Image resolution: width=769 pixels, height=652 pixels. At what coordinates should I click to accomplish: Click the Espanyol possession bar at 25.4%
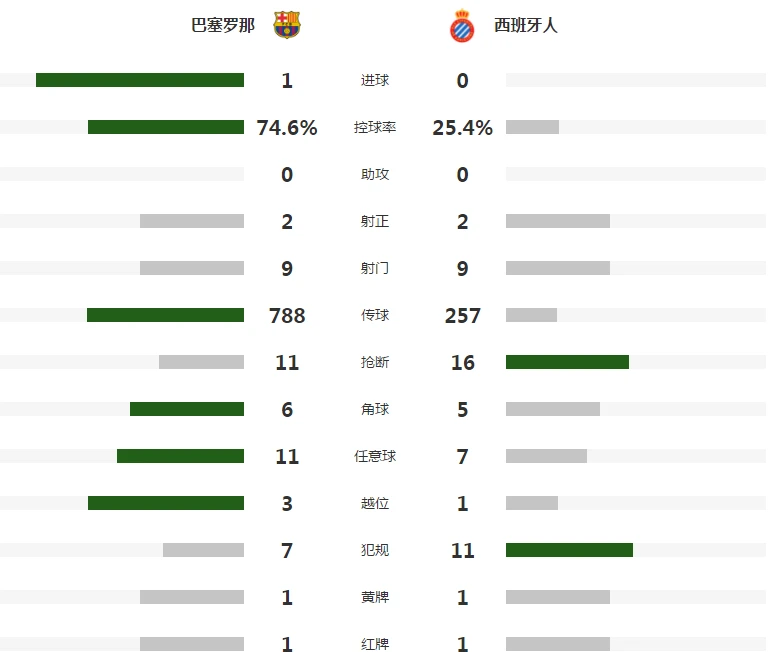532,127
